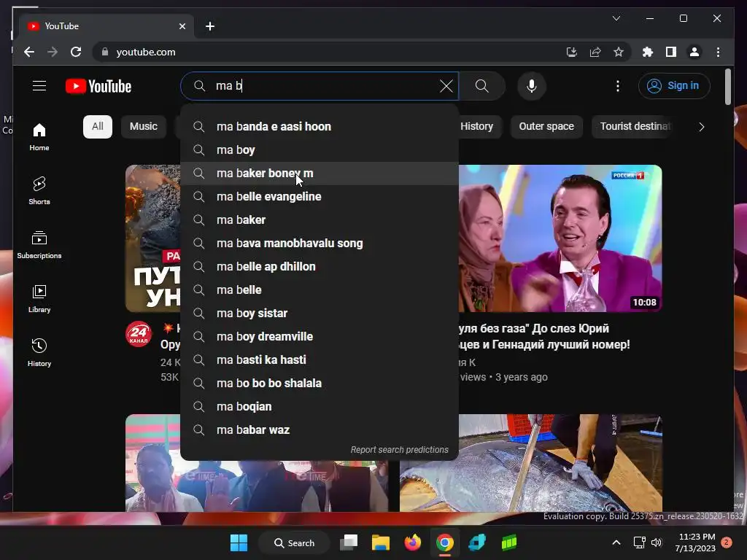
Task: Open the Chrome tab search dropdown chevron
Action: pos(616,18)
